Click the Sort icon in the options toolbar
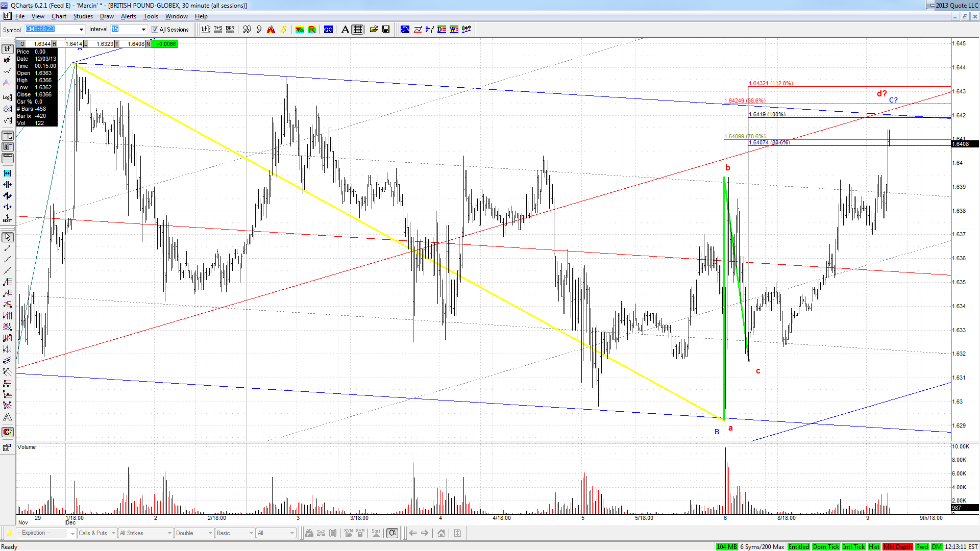The width and height of the screenshot is (980, 551). (x=376, y=533)
